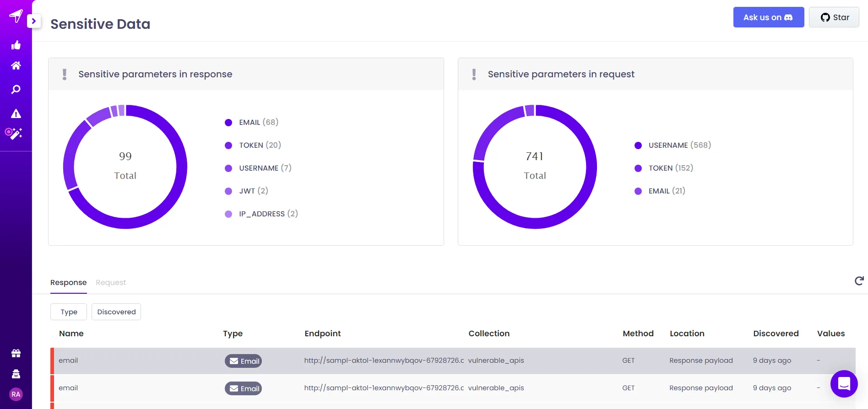
Task: Click the Email type badge in first row
Action: pyautogui.click(x=243, y=361)
